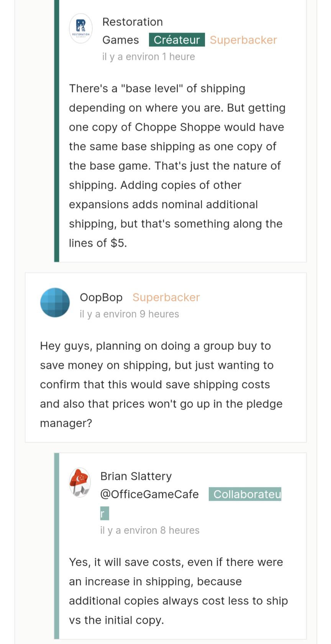
Task: Click the '@OfficeGameCafe' handle text
Action: tap(149, 494)
